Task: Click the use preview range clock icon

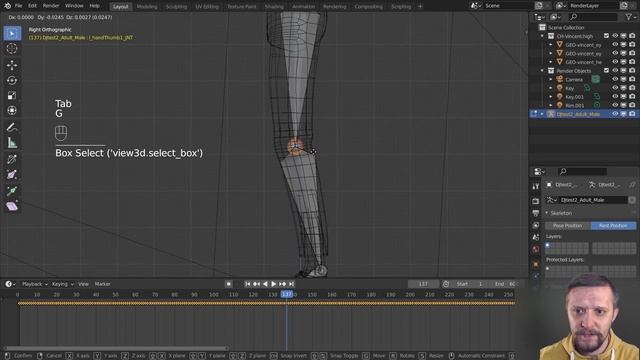Action: (446, 284)
